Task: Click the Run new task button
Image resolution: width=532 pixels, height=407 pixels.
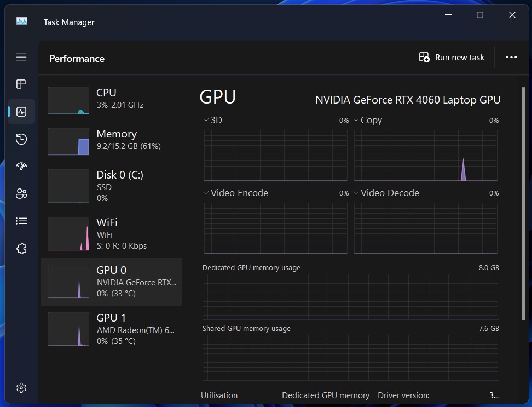Action: click(x=452, y=58)
